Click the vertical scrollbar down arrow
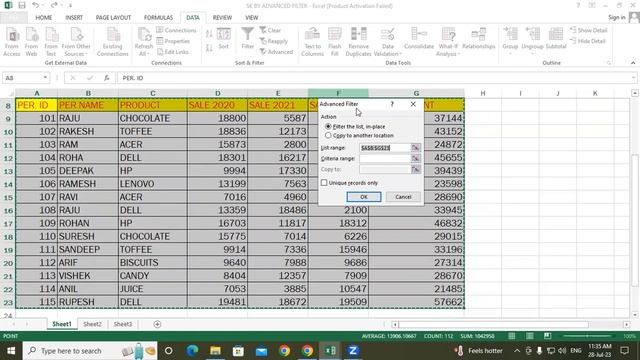The height and width of the screenshot is (360, 640). tap(635, 315)
